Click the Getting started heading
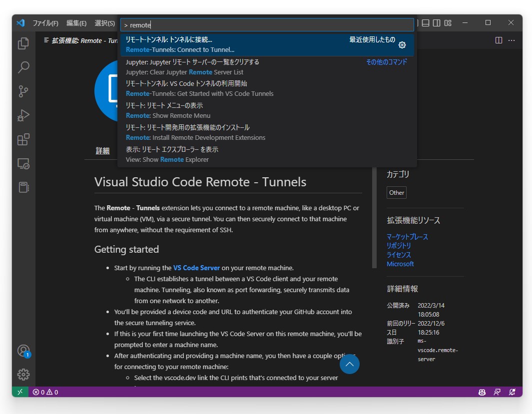This screenshot has height=414, width=532. 126,249
